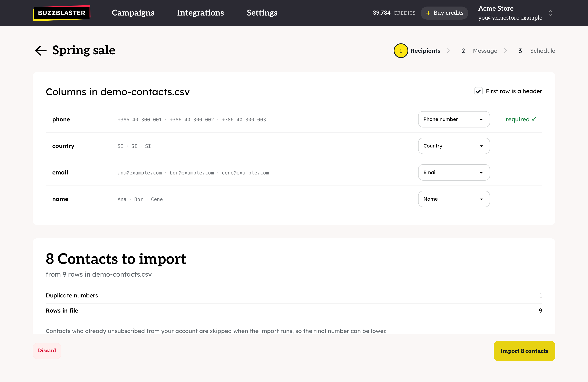Click the yellow step 1 circle
The height and width of the screenshot is (382, 588).
click(401, 51)
